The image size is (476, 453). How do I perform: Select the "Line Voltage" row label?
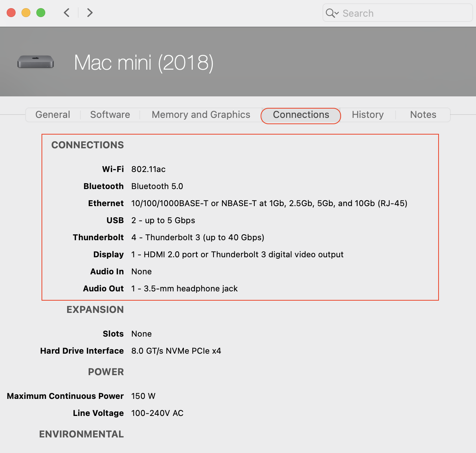pyautogui.click(x=98, y=413)
